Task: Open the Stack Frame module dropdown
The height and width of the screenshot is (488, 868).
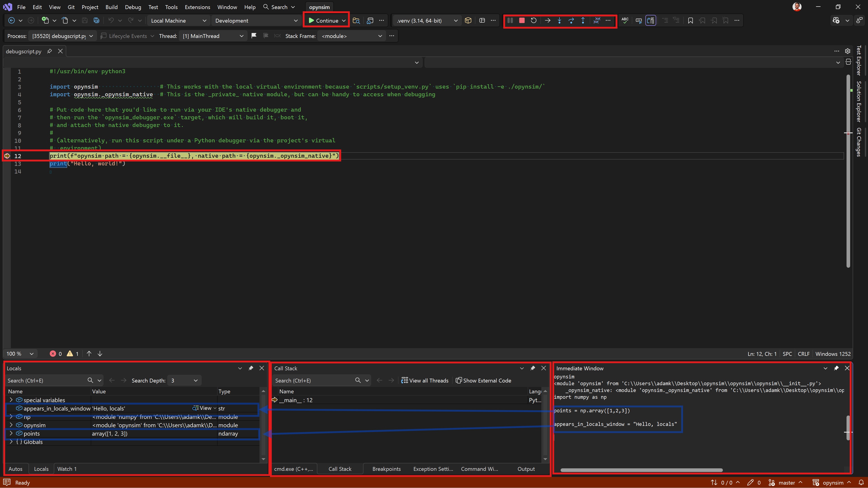Action: tap(351, 36)
